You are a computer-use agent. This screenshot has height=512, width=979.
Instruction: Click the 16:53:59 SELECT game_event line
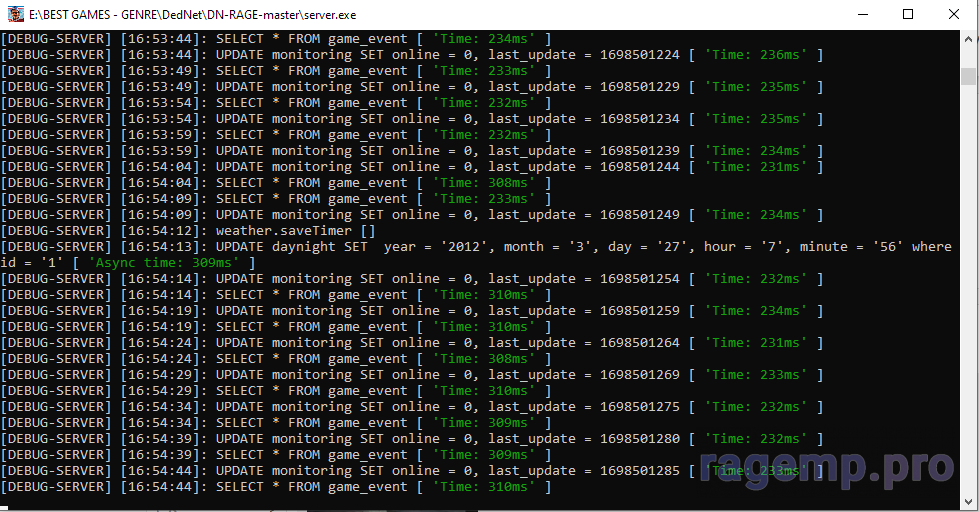click(276, 134)
